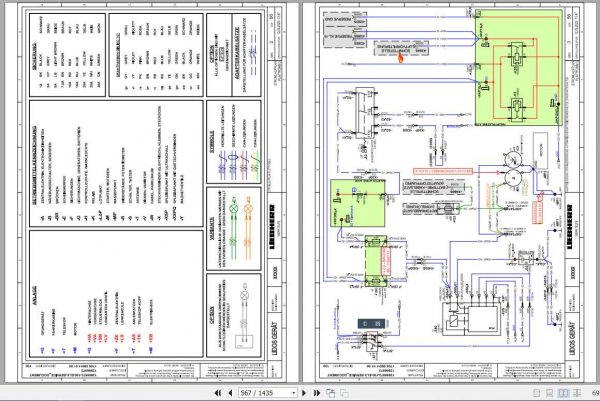Screen dimensions: 600x401
Task: Jump to the first page of the document
Action: tap(218, 393)
